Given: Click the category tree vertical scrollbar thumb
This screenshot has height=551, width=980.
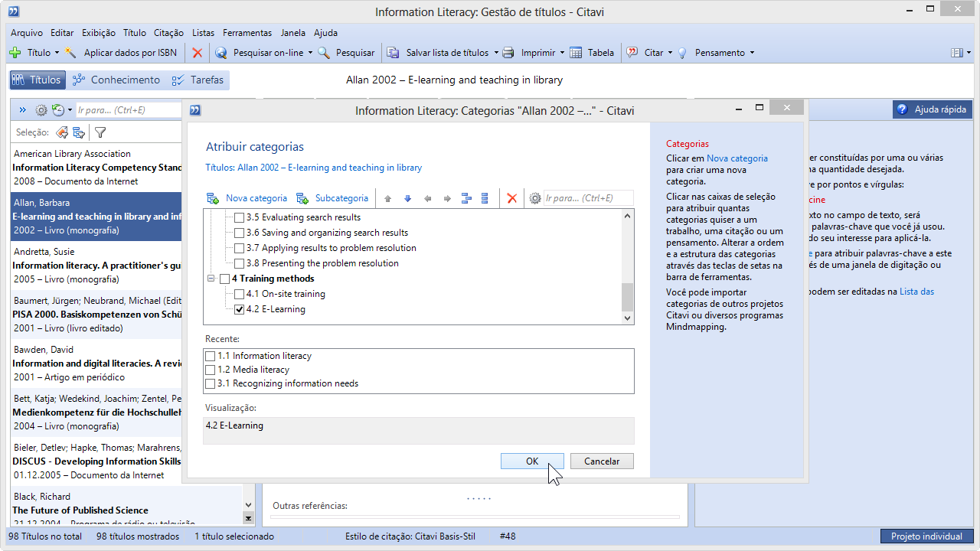Looking at the screenshot, I should 628,297.
